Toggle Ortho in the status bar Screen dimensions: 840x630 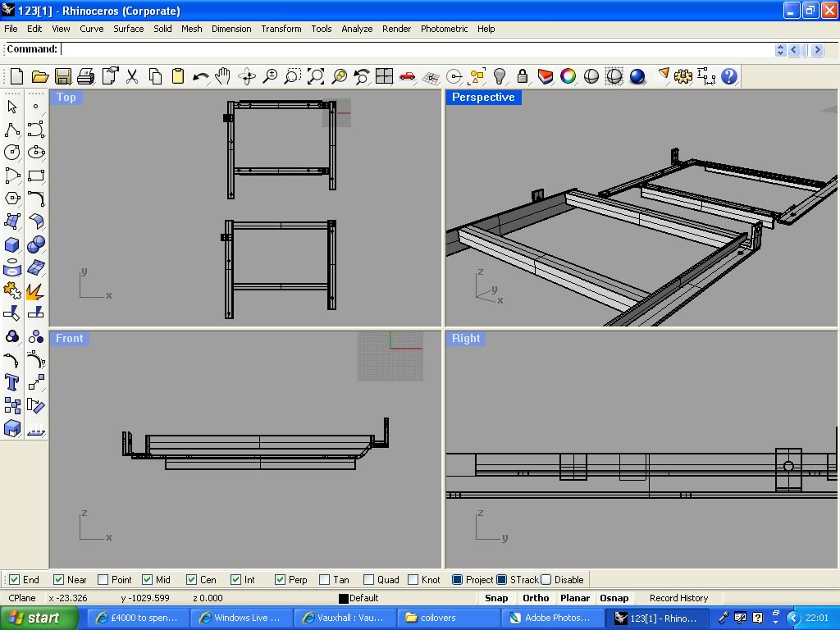pos(536,598)
